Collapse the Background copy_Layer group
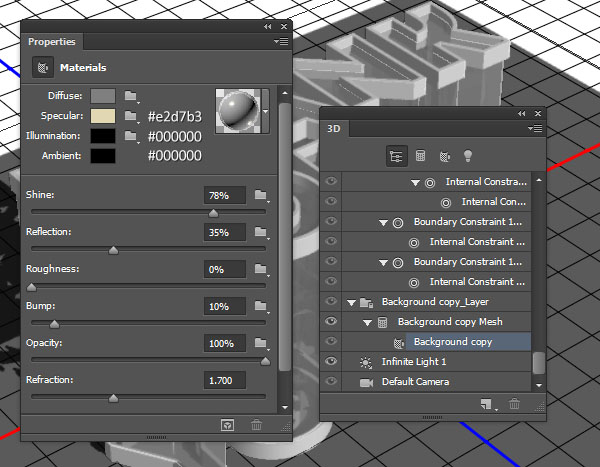This screenshot has height=467, width=600. (351, 302)
